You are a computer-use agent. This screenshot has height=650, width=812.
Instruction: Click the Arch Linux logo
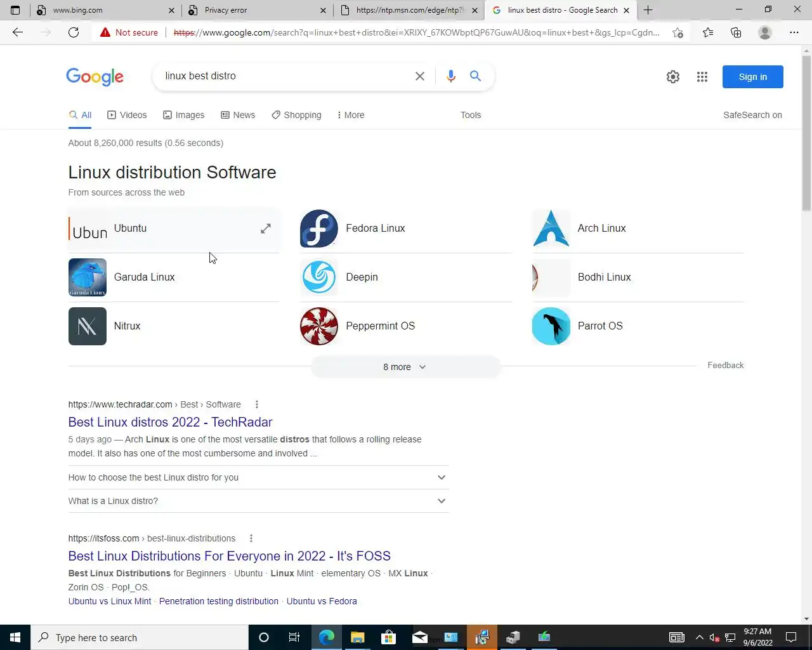[551, 229]
